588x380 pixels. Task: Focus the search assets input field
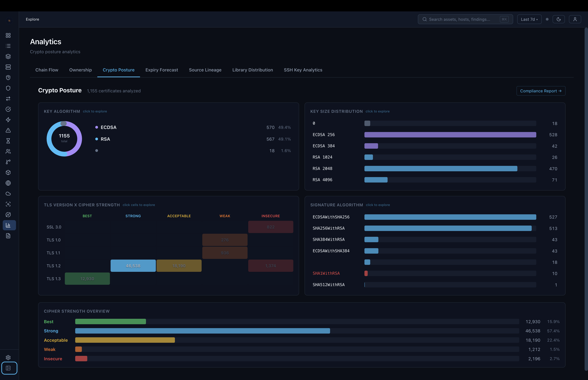point(465,19)
